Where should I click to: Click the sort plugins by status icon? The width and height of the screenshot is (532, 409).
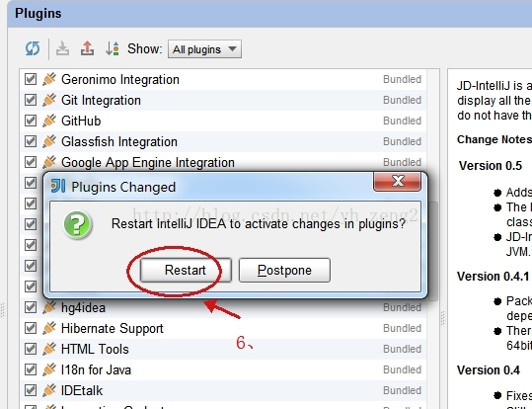coord(113,48)
